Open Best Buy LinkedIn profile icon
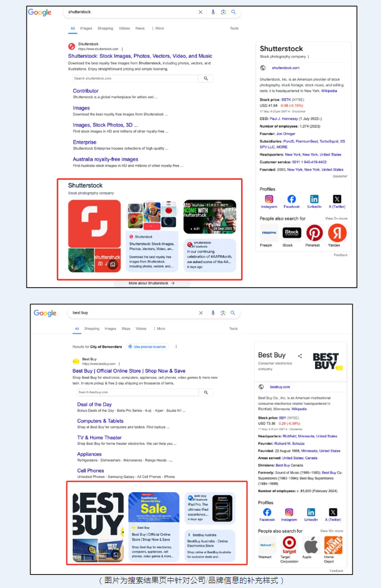Screen dimensions: 381x588 [x=311, y=512]
